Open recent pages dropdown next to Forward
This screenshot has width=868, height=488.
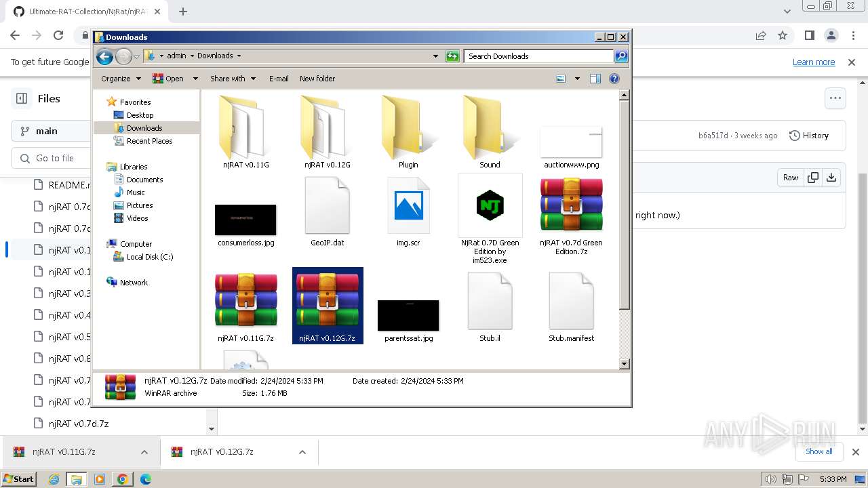pyautogui.click(x=137, y=56)
